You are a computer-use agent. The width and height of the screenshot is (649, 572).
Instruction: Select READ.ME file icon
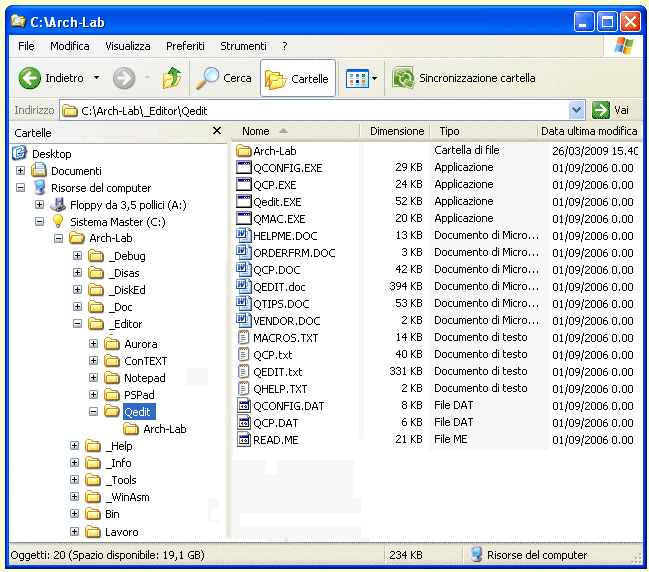[243, 440]
